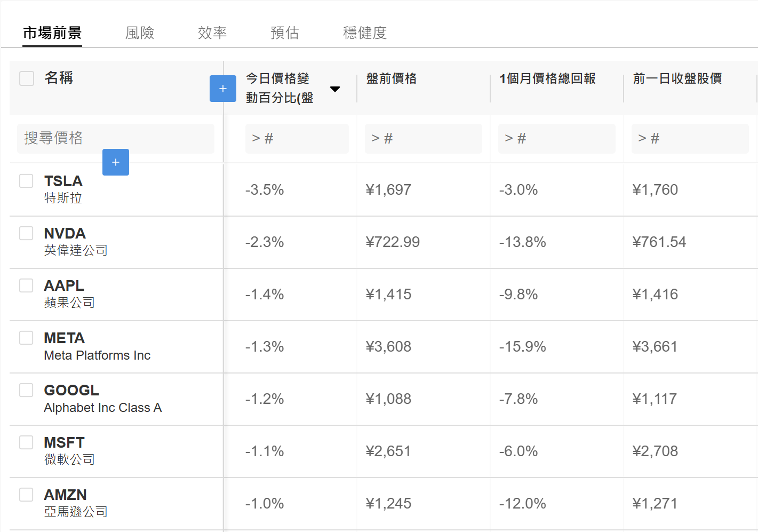Click the -3.5% daily change cell
The image size is (758, 532).
point(265,189)
